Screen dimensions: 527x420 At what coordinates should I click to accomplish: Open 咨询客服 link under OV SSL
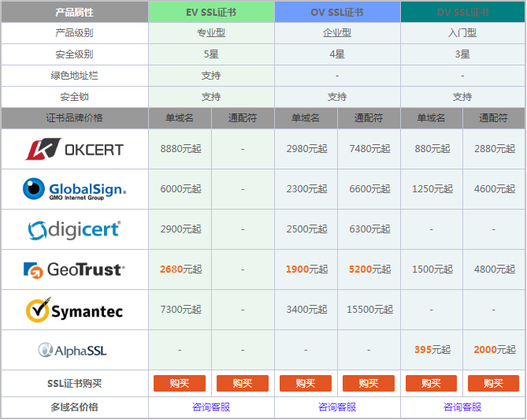click(337, 407)
